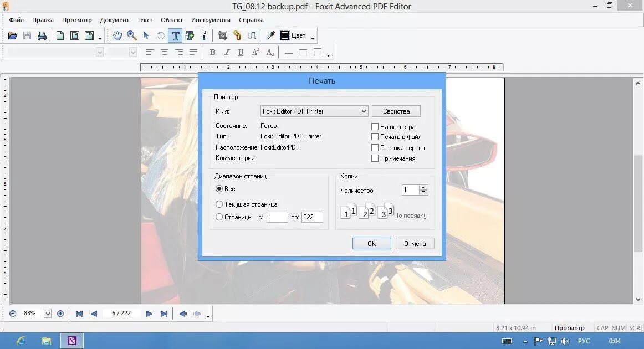Click the rotate/undo circular arrow icon
Image resolution: width=644 pixels, height=349 pixels.
[x=161, y=35]
